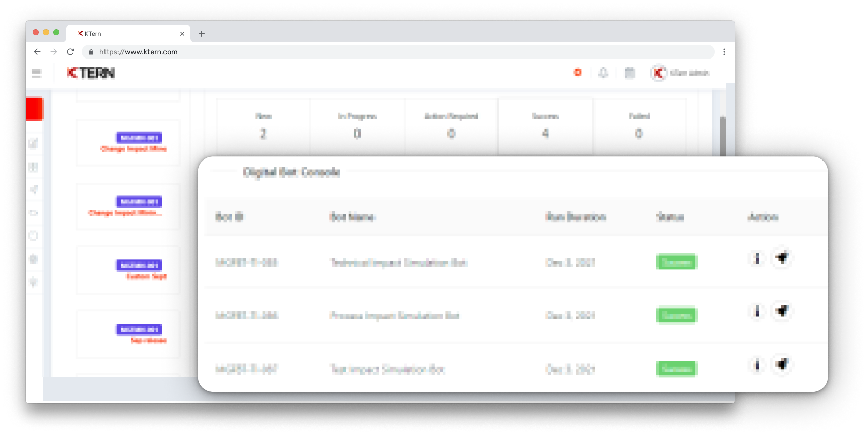This screenshot has width=868, height=437.
Task: Run the Technical Impact Simulation Bot
Action: pos(782,257)
